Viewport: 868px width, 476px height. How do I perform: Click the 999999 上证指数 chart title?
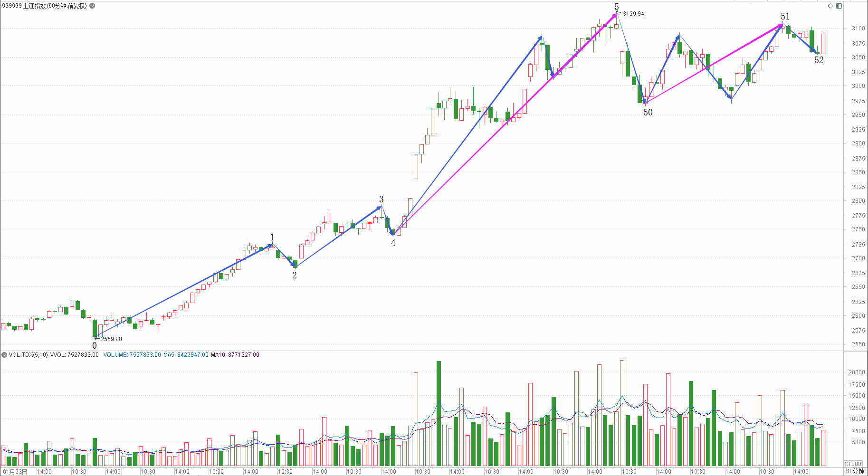(44, 6)
